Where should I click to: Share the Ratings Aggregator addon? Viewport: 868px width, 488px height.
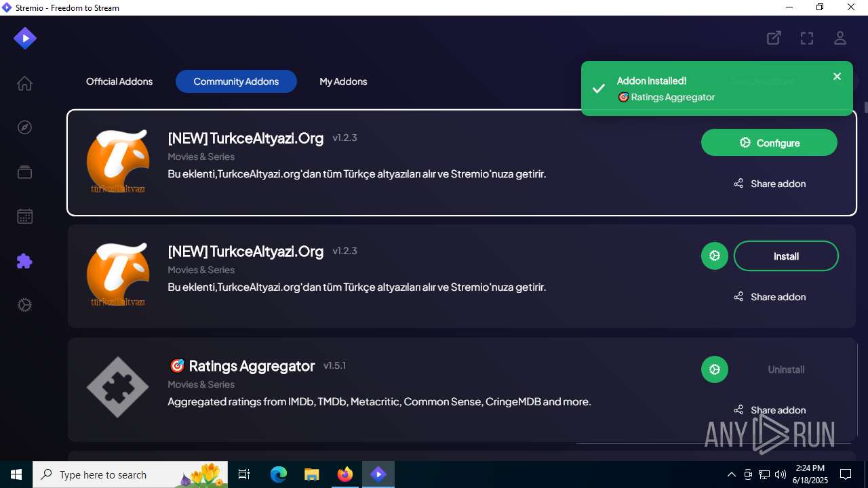coord(770,410)
